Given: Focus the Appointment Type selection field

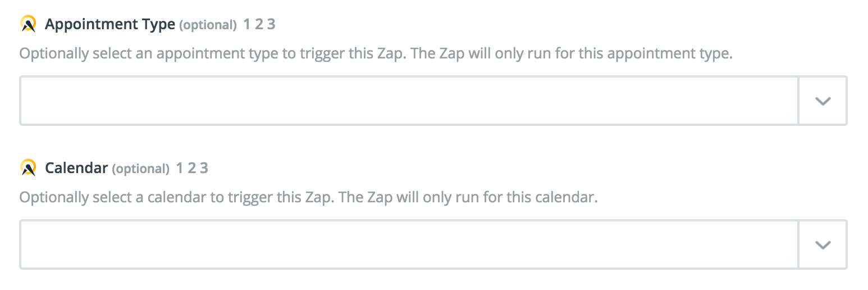Looking at the screenshot, I should (x=409, y=101).
